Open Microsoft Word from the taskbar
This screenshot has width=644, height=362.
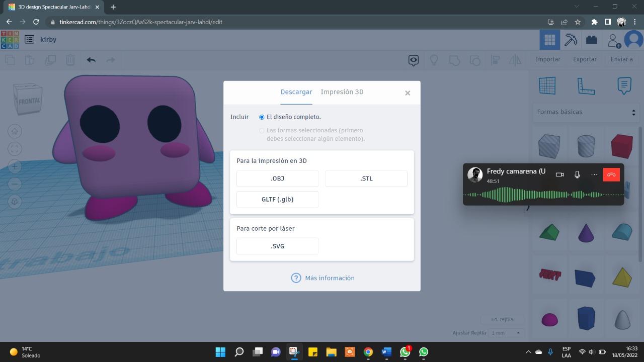coord(386,352)
